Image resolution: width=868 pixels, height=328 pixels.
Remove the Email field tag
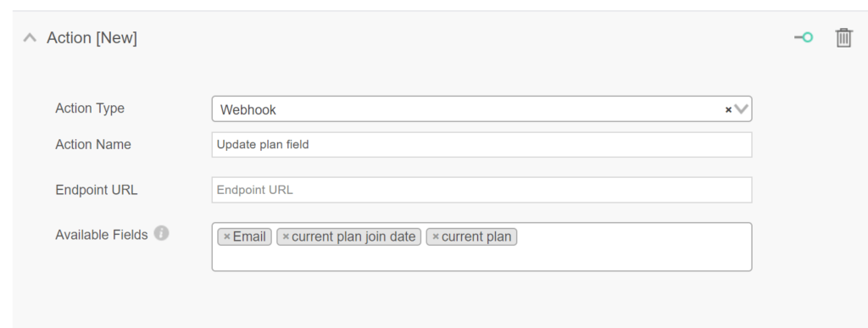pyautogui.click(x=227, y=237)
